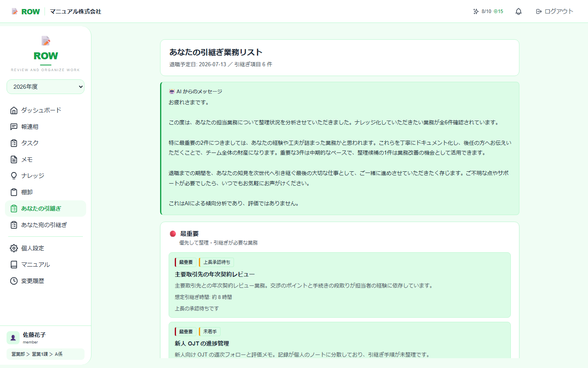The image size is (588, 368).
Task: Click the ダッシュボード house icon
Action: 14,110
